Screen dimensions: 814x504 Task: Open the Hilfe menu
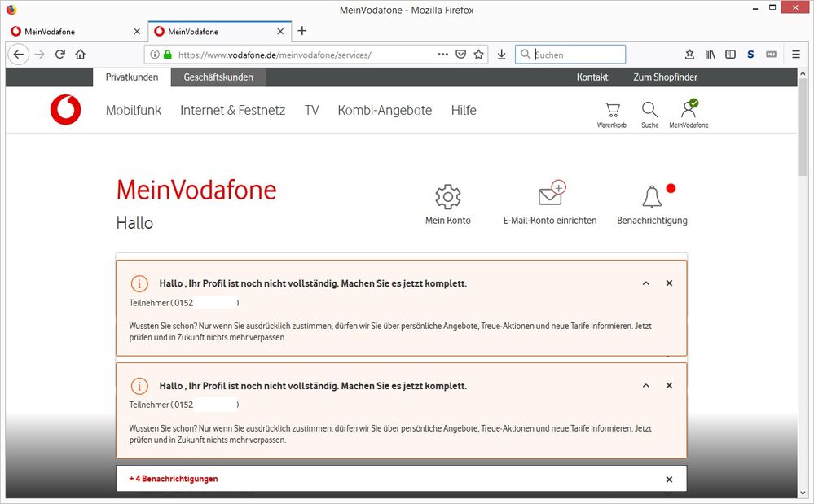coord(464,110)
